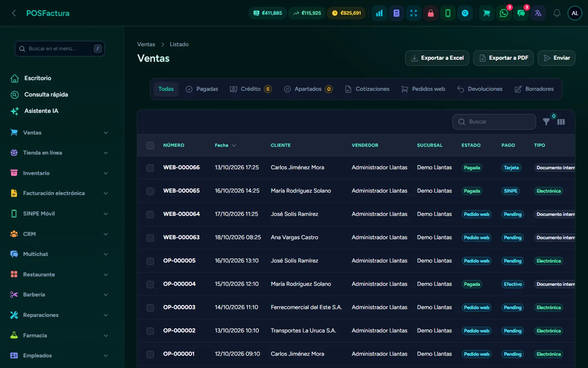Click the red lock icon
This screenshot has width=588, height=368.
click(x=431, y=13)
